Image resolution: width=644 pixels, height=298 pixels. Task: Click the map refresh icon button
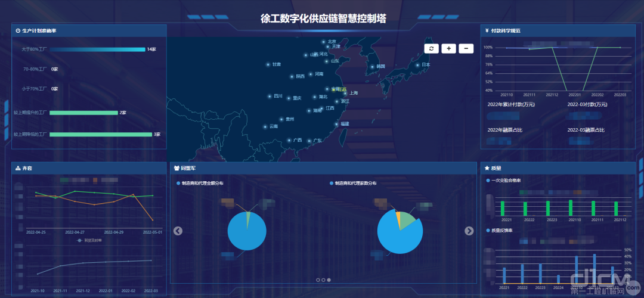pyautogui.click(x=431, y=48)
